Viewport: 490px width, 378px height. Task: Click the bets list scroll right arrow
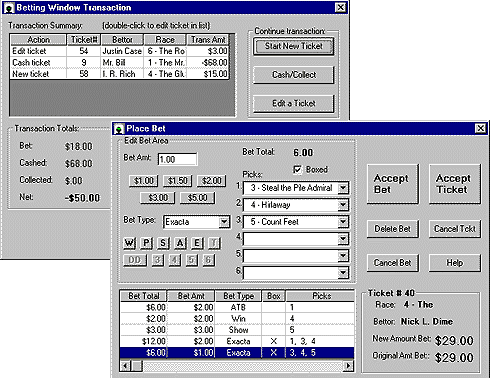[348, 366]
